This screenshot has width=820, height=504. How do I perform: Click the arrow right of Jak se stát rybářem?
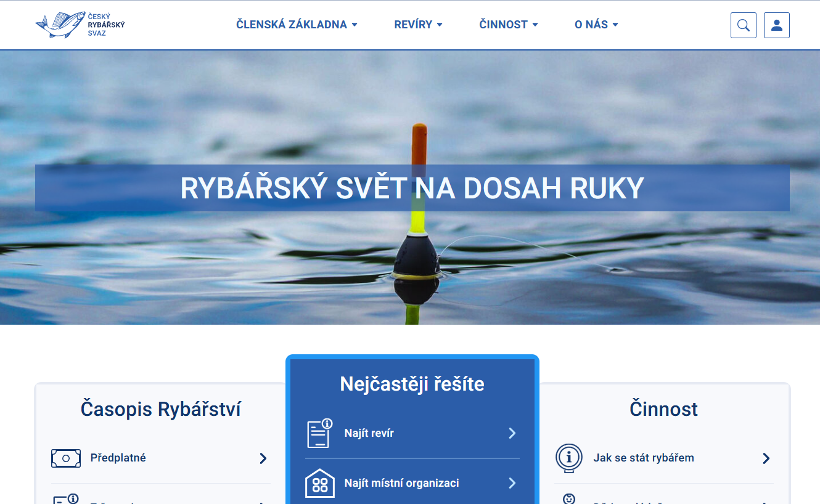(x=766, y=458)
